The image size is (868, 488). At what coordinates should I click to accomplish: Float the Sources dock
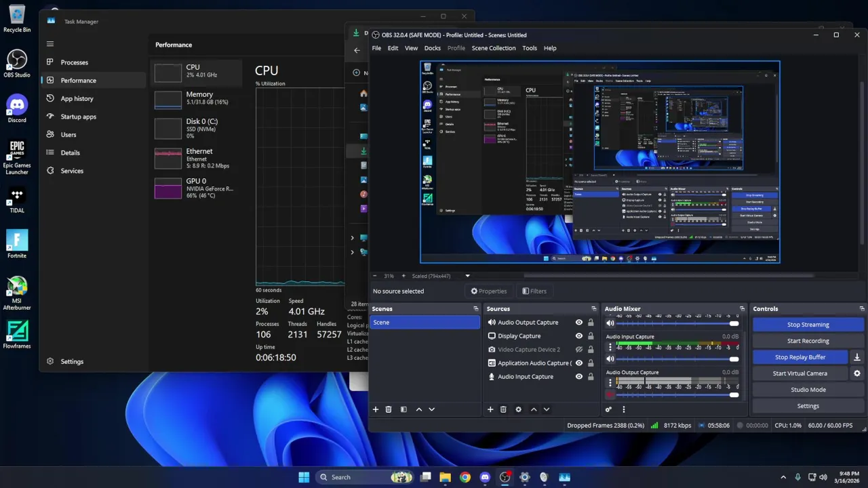click(594, 308)
